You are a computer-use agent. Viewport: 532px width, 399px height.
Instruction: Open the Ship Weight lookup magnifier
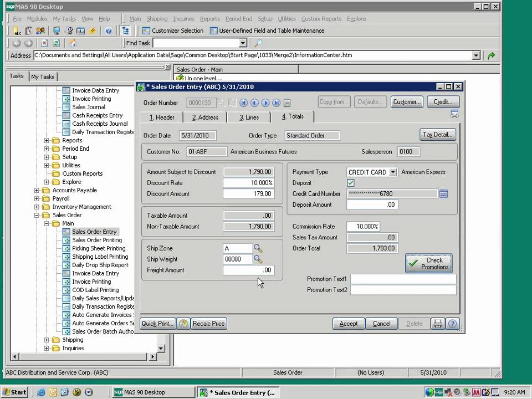tap(258, 259)
